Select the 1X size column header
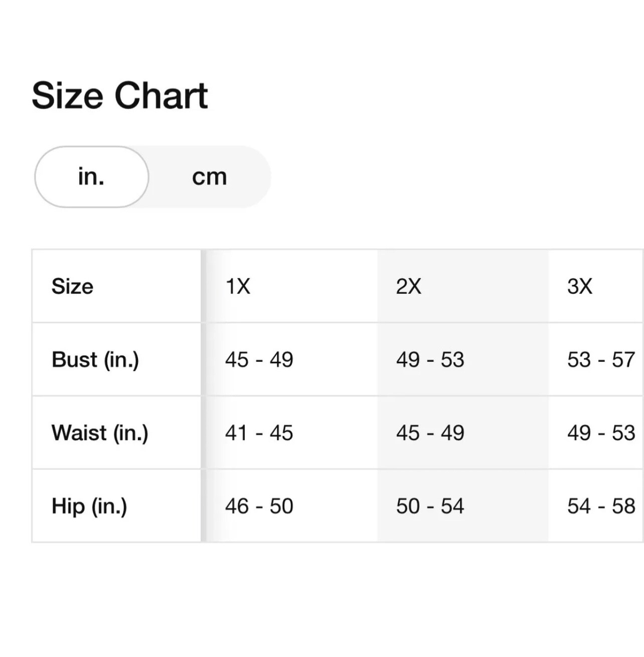Image resolution: width=644 pixels, height=657 pixels. point(238,287)
